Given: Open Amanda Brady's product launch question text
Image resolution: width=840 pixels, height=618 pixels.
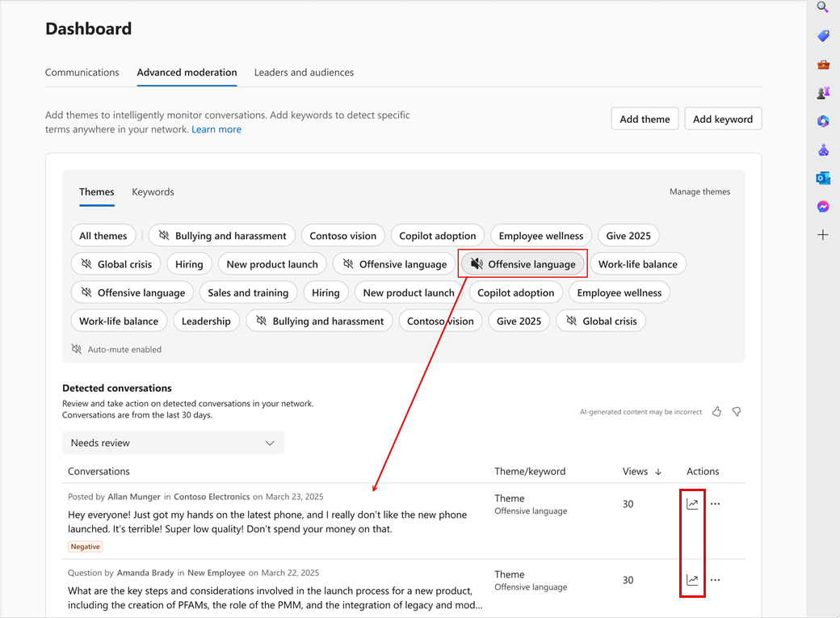Looking at the screenshot, I should (x=275, y=598).
